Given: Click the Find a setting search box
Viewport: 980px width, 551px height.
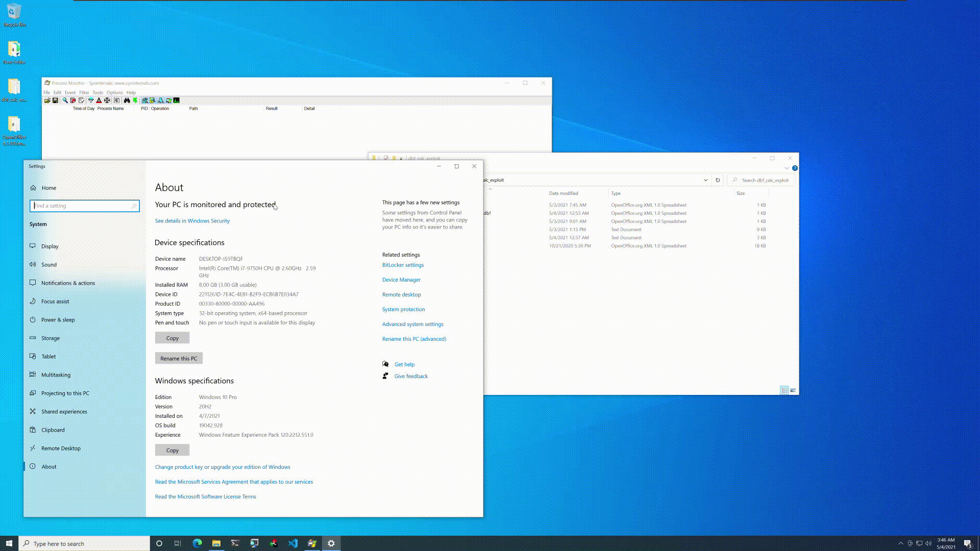Looking at the screenshot, I should [x=85, y=206].
